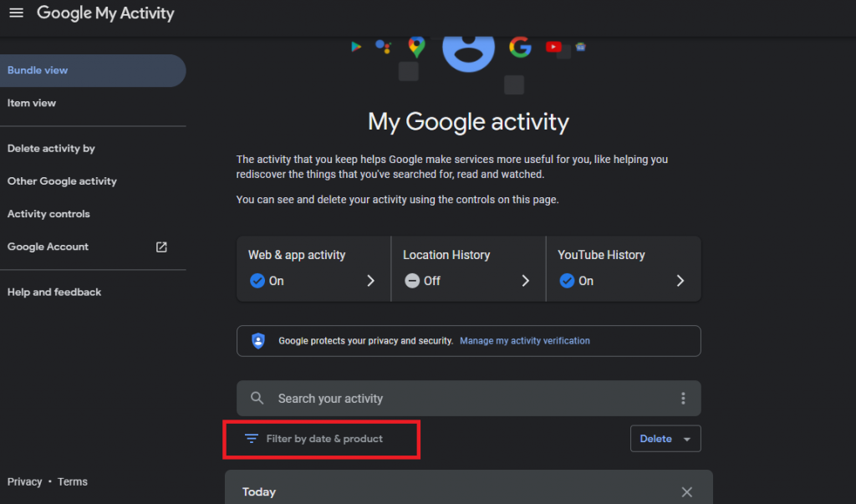Click the Web & app activity title
The width and height of the screenshot is (856, 504).
click(x=297, y=255)
